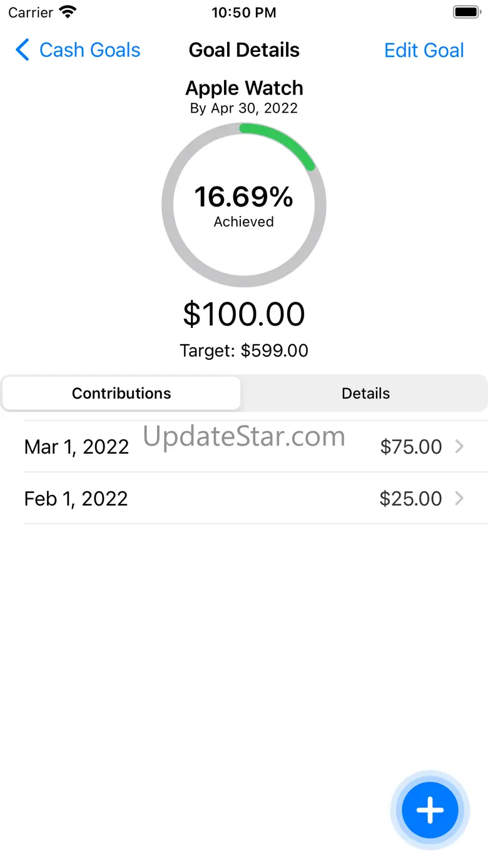Open the Mar 1, 2022 row chevron

coord(459,446)
